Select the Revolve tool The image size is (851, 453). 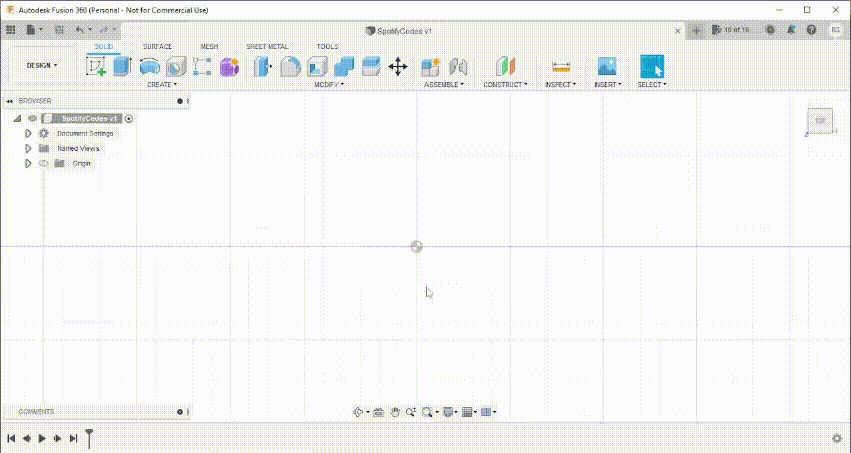click(x=149, y=67)
